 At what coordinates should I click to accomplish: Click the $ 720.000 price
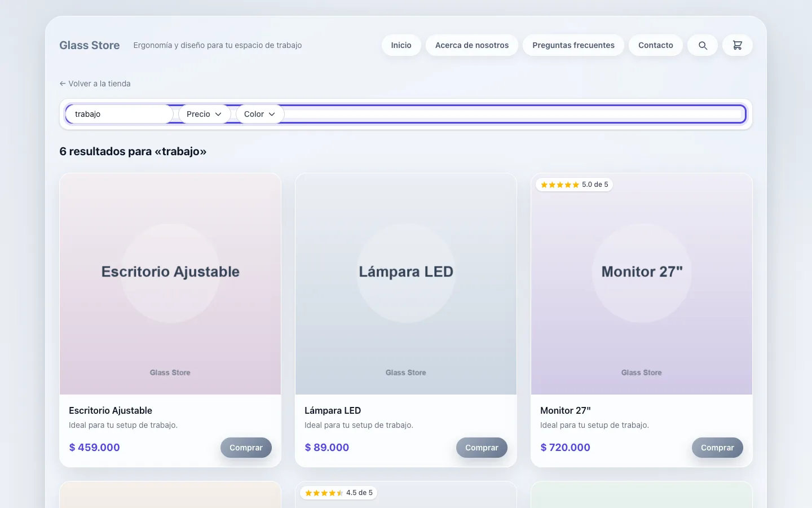[565, 448]
